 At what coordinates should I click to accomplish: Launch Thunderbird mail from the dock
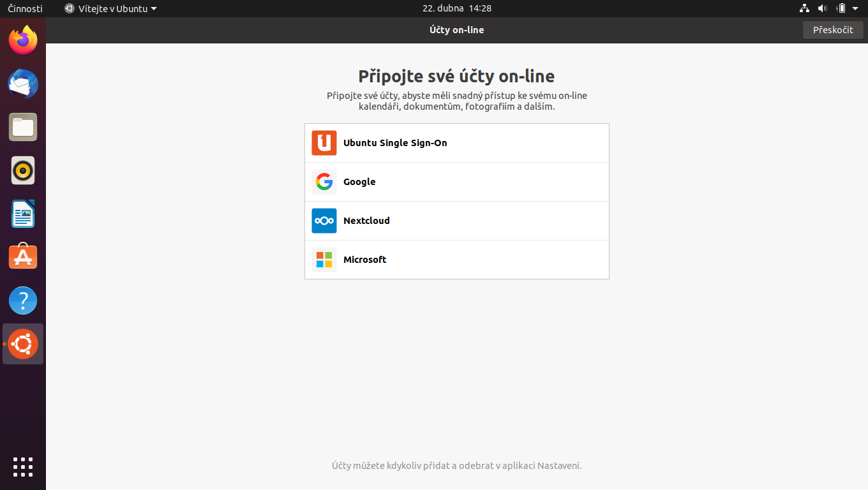click(x=23, y=84)
